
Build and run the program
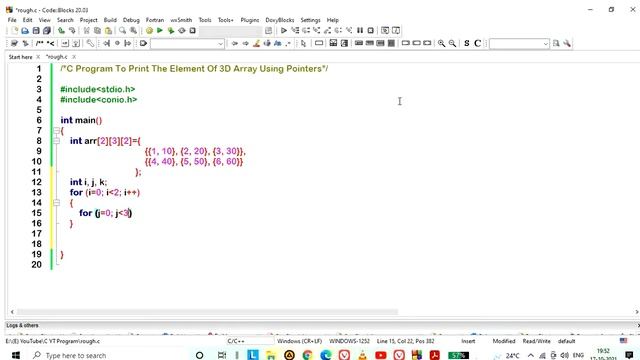pos(171,31)
